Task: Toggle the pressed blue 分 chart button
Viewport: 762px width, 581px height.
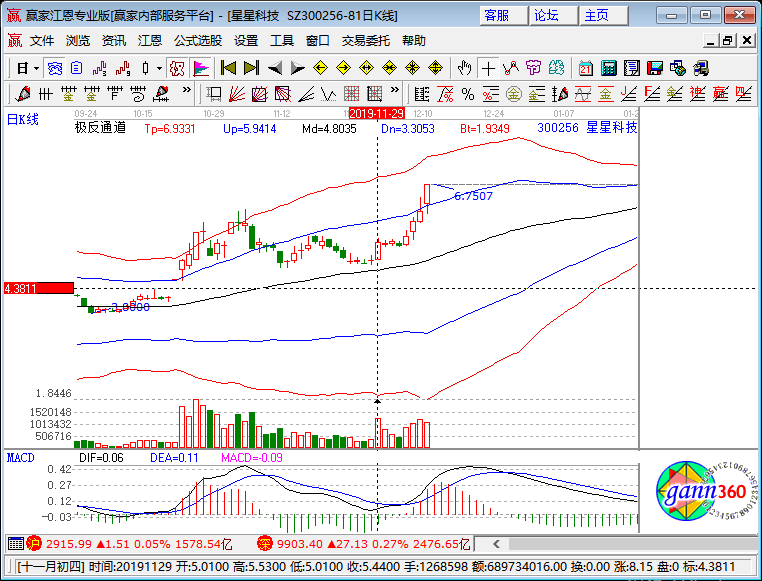Action: click(x=54, y=68)
